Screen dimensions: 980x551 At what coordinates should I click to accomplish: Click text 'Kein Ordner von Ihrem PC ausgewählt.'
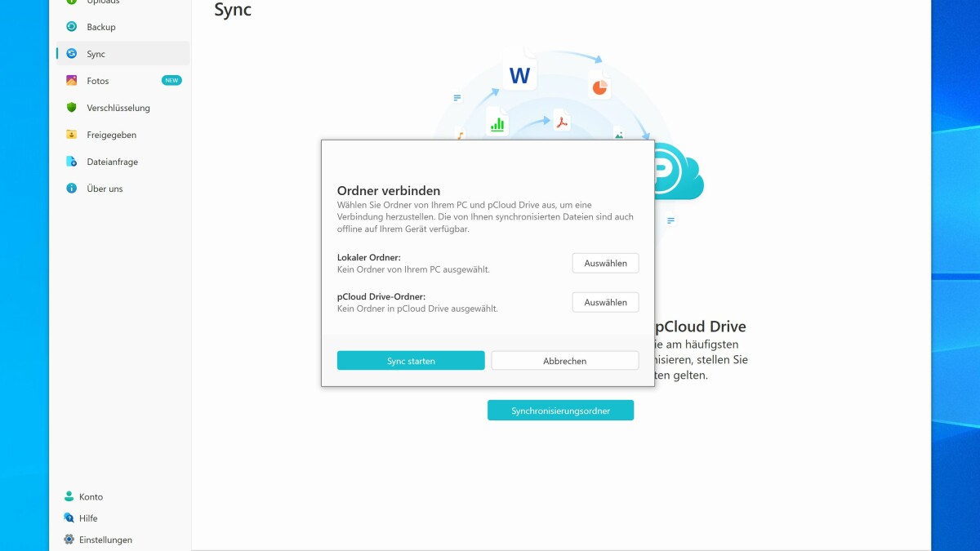pyautogui.click(x=413, y=269)
